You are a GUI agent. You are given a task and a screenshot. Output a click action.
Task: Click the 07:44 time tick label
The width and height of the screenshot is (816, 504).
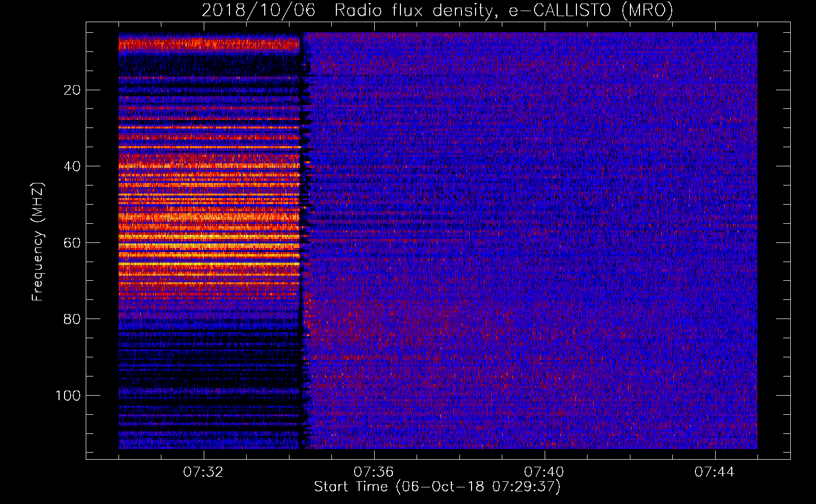click(715, 472)
